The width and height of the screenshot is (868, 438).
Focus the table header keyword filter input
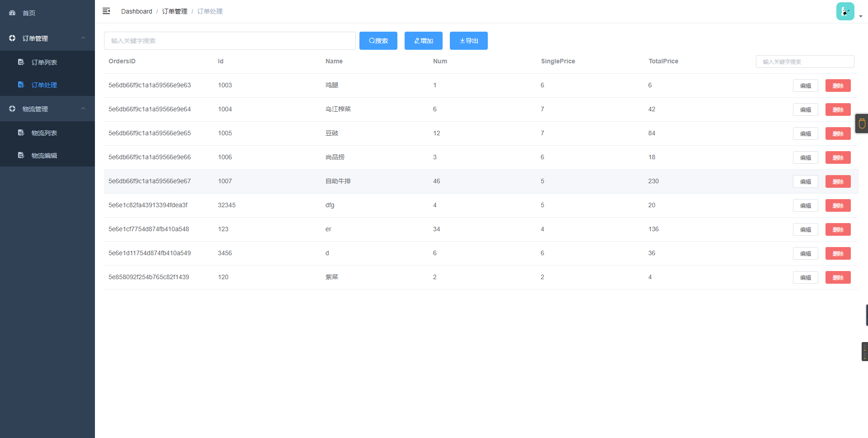tap(805, 62)
